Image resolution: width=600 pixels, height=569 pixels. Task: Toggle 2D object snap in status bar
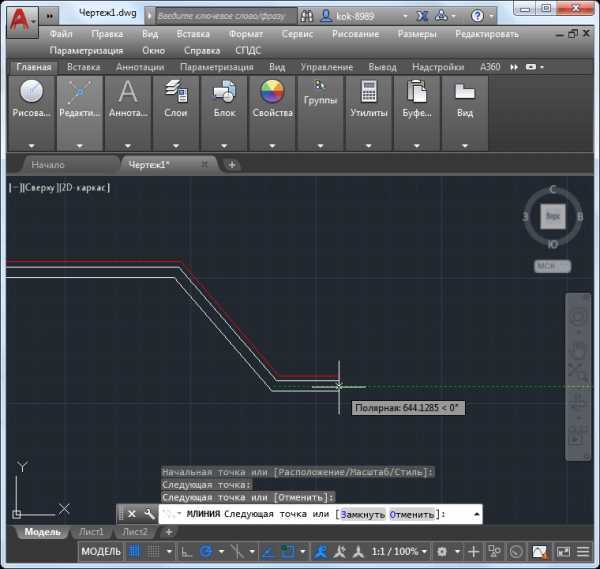(x=288, y=551)
